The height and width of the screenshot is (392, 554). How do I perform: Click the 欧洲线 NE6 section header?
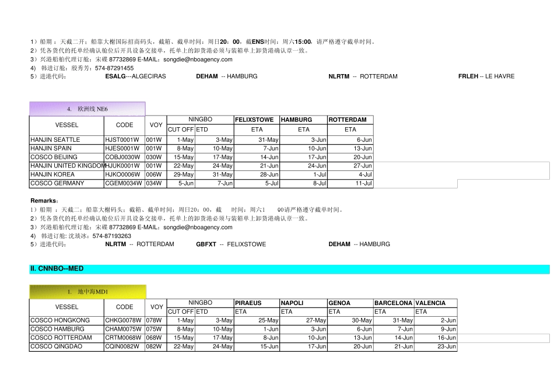[87, 109]
